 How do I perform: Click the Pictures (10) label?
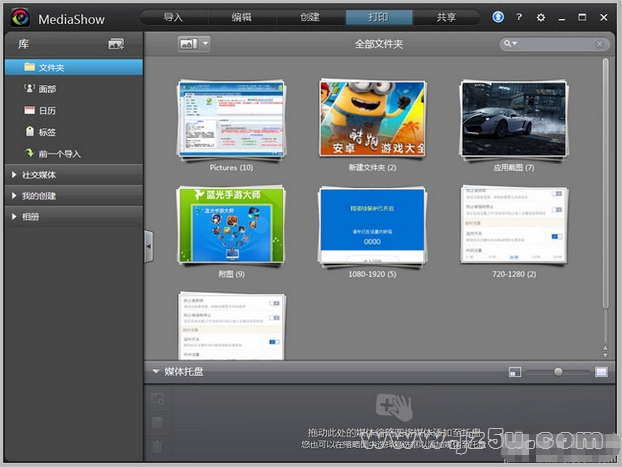(231, 167)
